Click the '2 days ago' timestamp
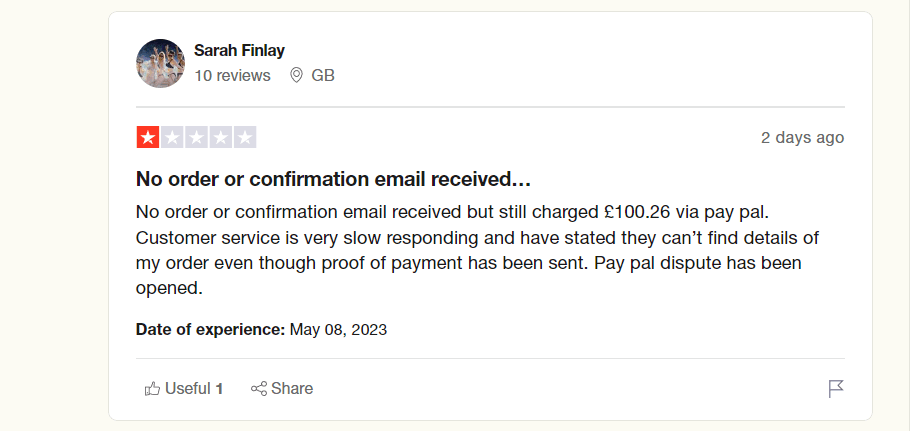 (x=802, y=138)
